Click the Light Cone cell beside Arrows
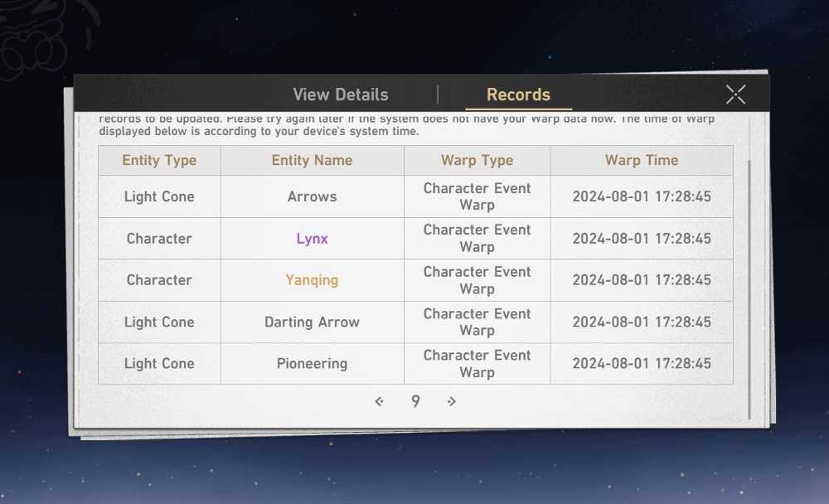Screen dimensions: 829x504 click(159, 196)
